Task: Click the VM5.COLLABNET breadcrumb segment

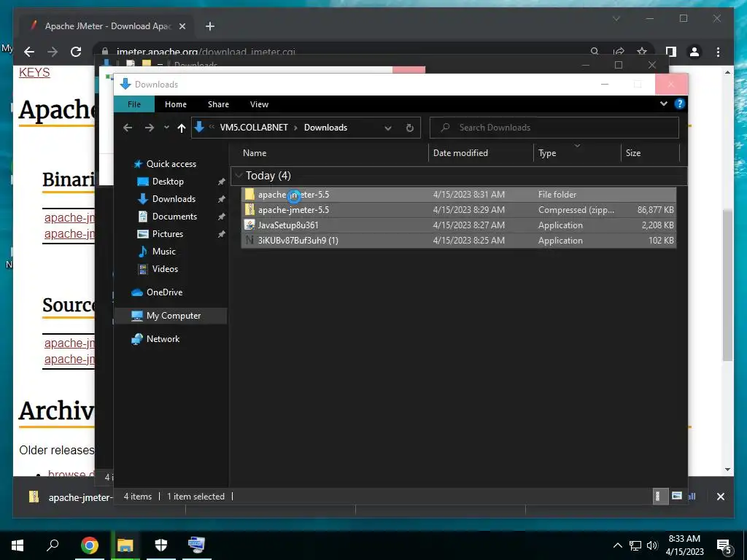Action: click(x=253, y=128)
